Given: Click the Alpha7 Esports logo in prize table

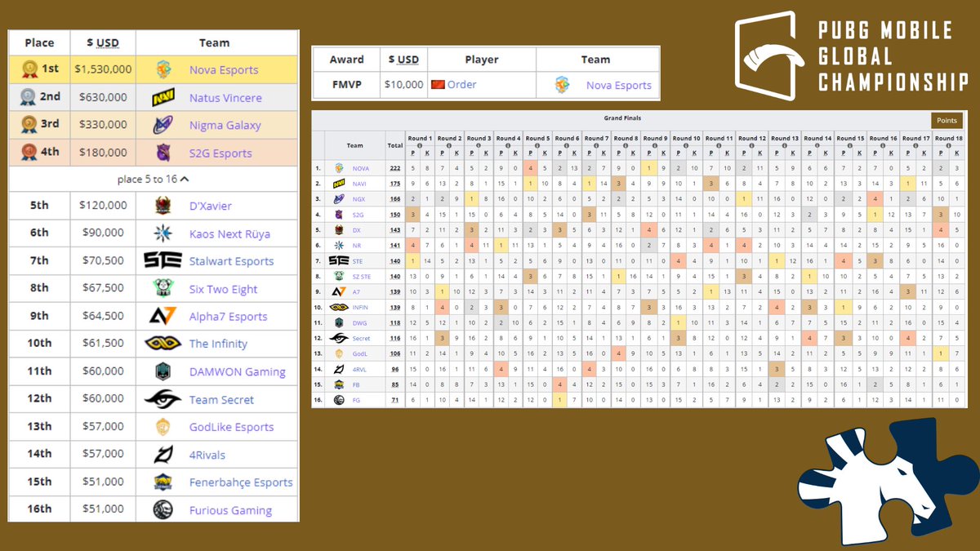Looking at the screenshot, I should coord(163,316).
